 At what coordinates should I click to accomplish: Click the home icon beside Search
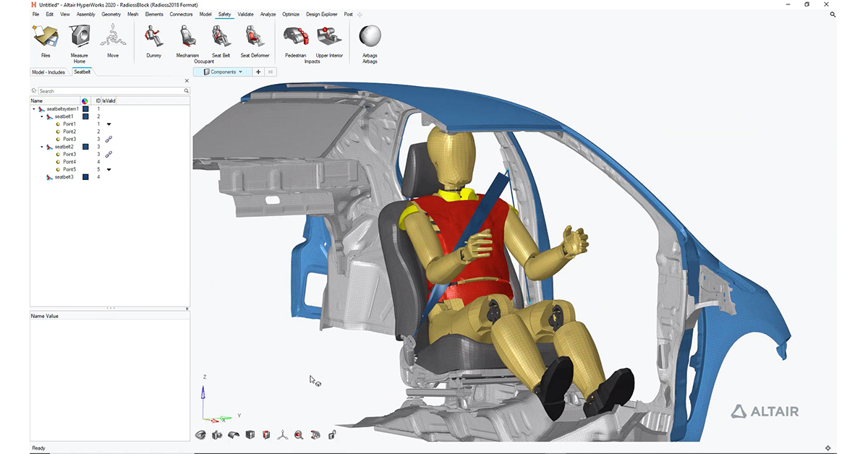click(34, 91)
